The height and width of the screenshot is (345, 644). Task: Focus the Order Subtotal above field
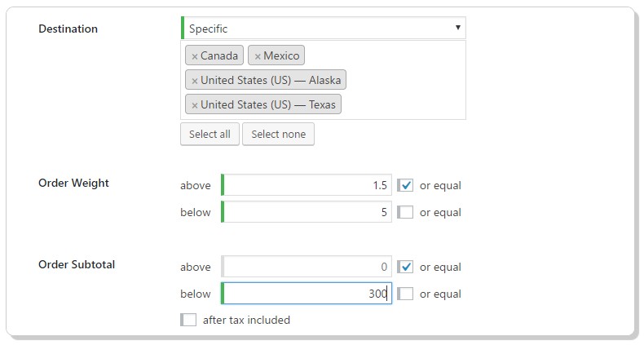coord(307,267)
